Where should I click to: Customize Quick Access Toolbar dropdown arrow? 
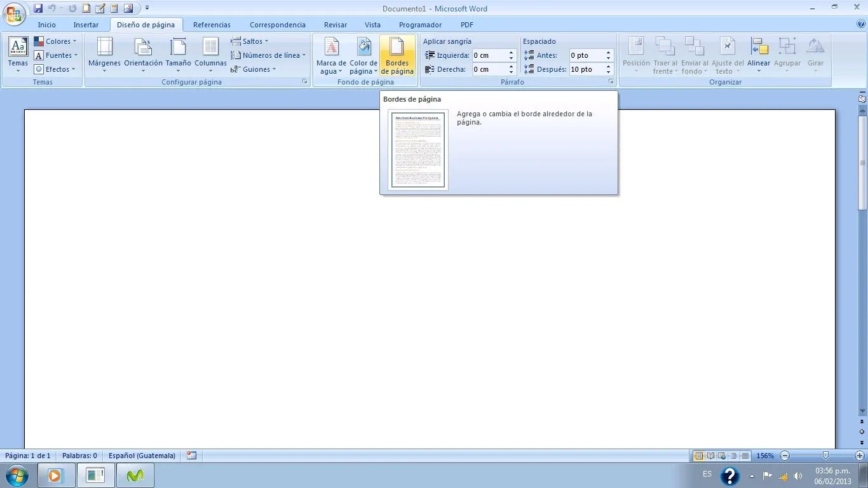tap(147, 8)
